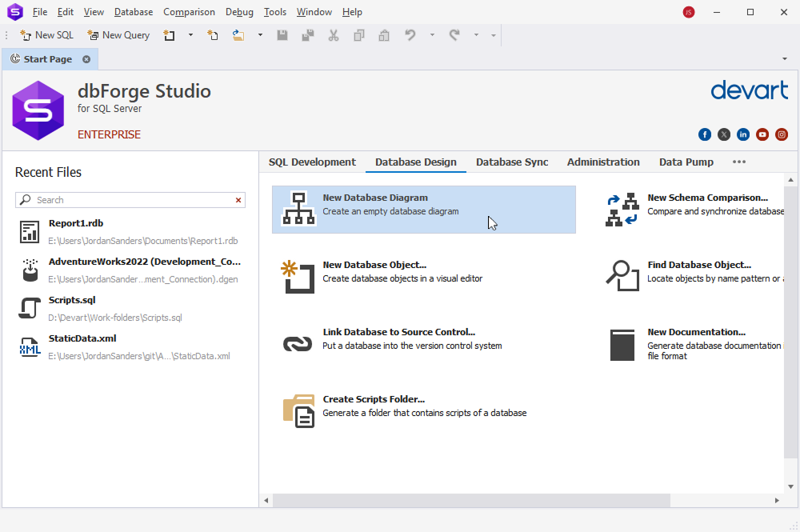This screenshot has height=532, width=800.
Task: Click inside the Recent Files search box
Action: point(128,200)
